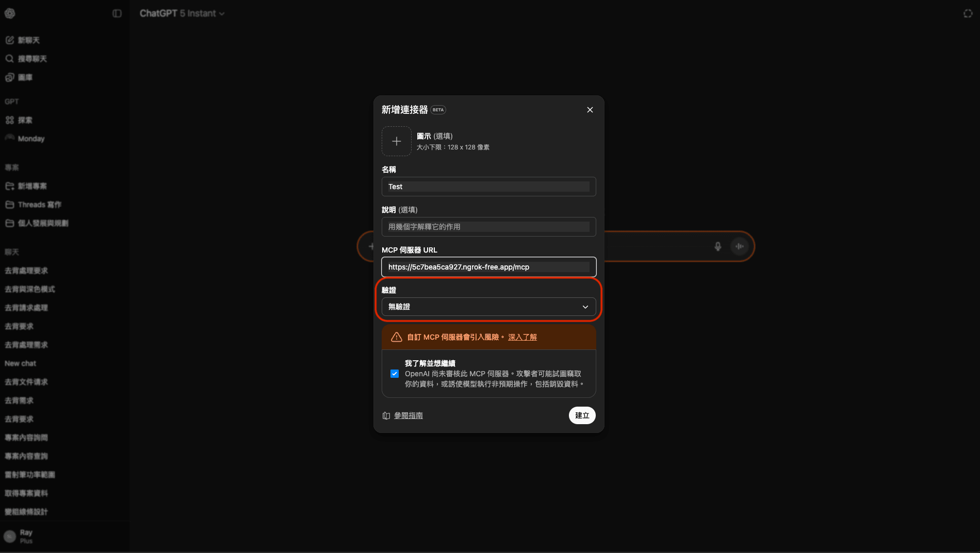The width and height of the screenshot is (980, 553).
Task: Start voice mode in the message bar
Action: point(739,246)
